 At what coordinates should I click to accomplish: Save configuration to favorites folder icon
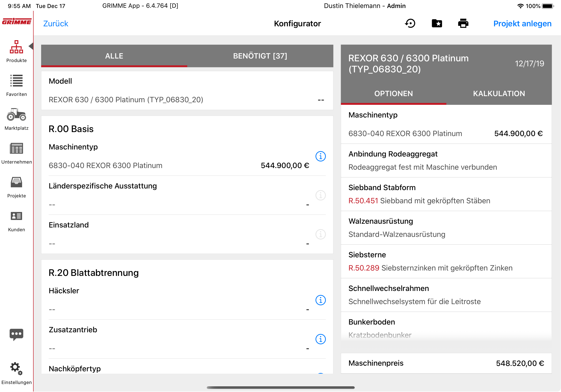tap(437, 24)
